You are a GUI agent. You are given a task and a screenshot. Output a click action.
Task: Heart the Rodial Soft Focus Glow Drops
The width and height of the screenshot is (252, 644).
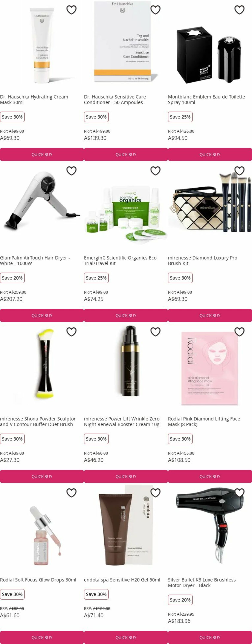(71, 493)
